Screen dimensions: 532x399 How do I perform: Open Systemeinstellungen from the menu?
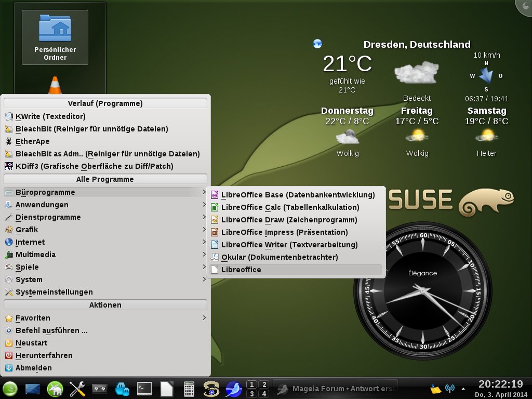[105, 292]
